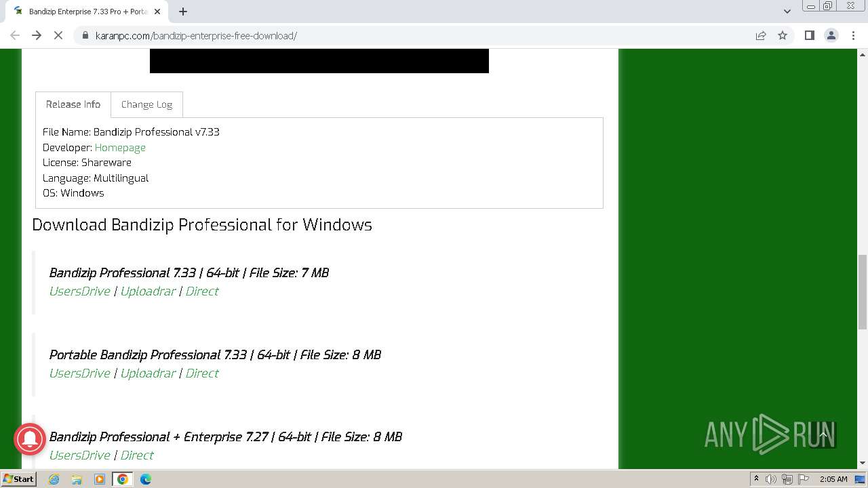Toggle the browser side panel icon
This screenshot has height=488, width=868.
pyautogui.click(x=809, y=35)
